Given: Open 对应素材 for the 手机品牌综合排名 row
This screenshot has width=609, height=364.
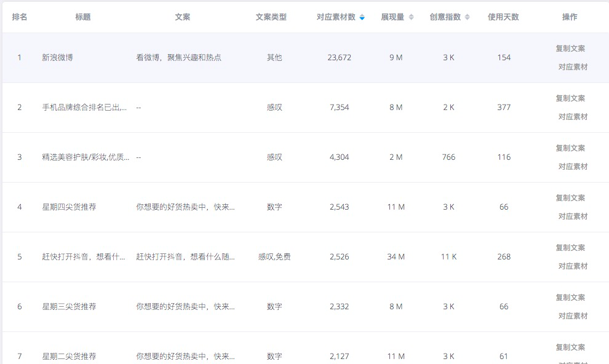Looking at the screenshot, I should pyautogui.click(x=573, y=117).
